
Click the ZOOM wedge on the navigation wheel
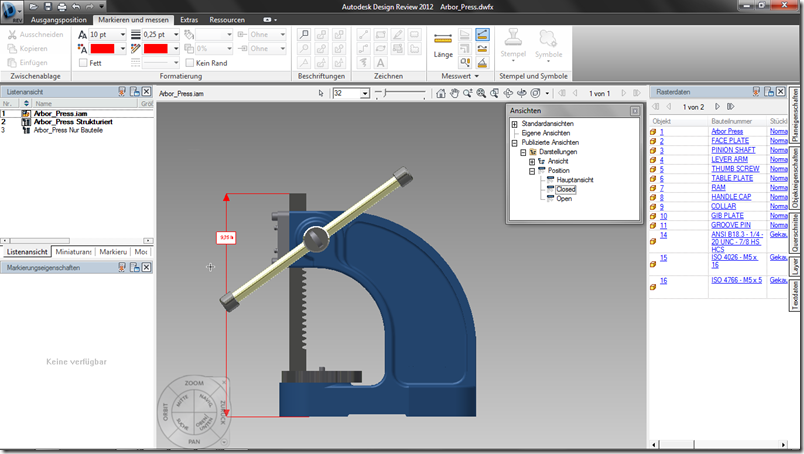pos(194,383)
